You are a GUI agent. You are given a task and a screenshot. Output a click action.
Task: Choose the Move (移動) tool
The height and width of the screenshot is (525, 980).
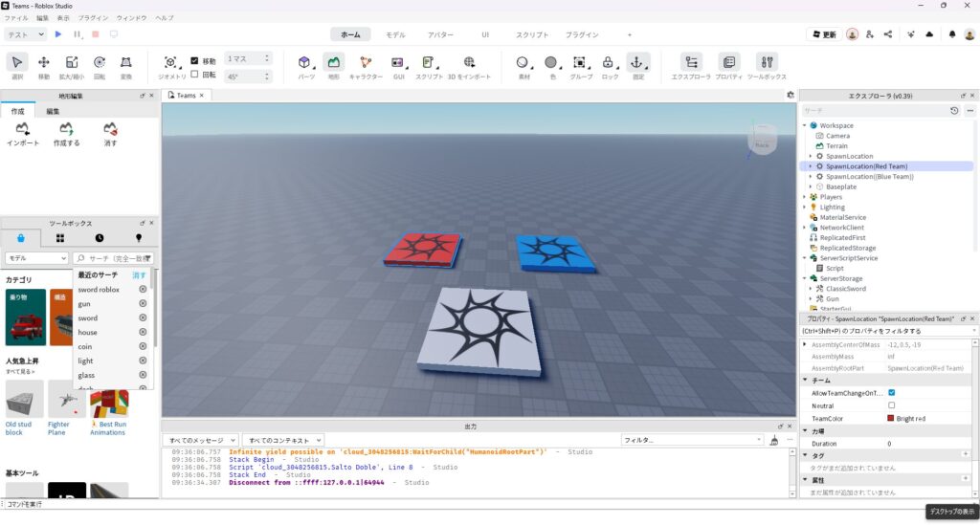click(44, 62)
